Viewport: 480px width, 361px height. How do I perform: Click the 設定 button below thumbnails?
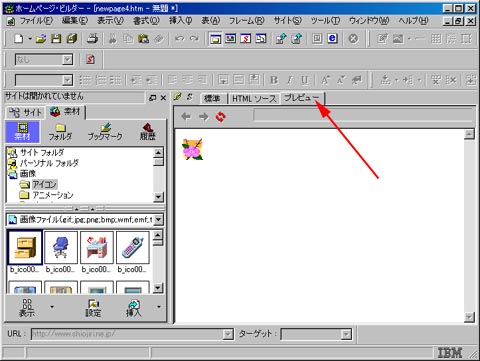coord(93,308)
